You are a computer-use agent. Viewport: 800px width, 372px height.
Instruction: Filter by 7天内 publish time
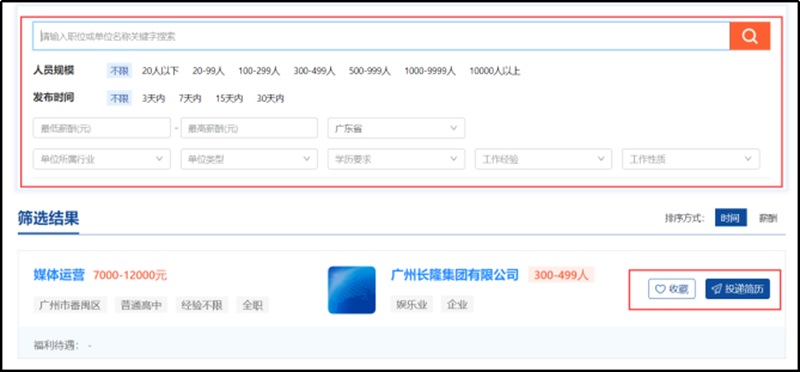190,98
